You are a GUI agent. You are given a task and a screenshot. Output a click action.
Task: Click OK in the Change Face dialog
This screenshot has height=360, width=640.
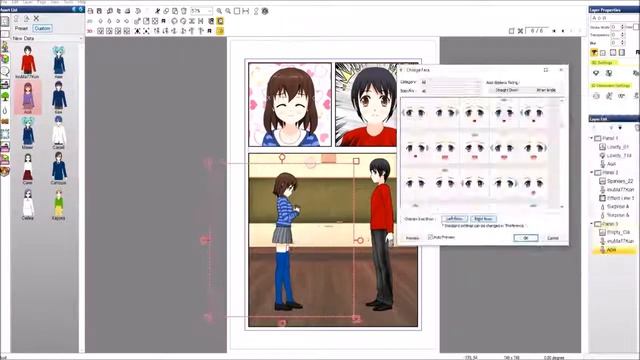(525, 238)
